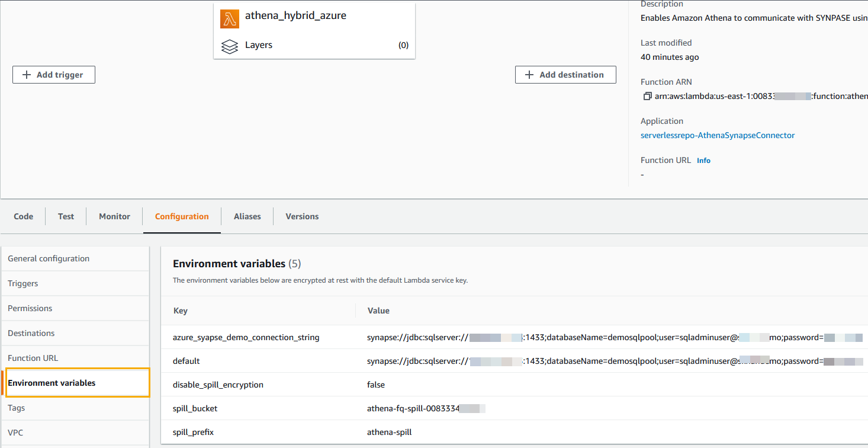This screenshot has width=868, height=448.
Task: Switch to the Test tab
Action: point(66,216)
